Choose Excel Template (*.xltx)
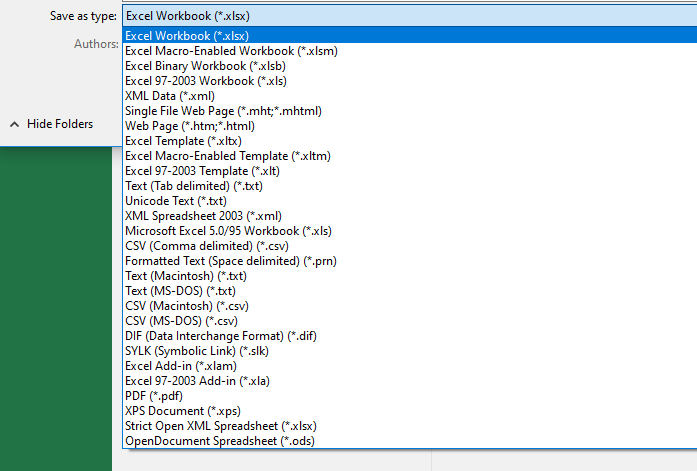 point(409,141)
